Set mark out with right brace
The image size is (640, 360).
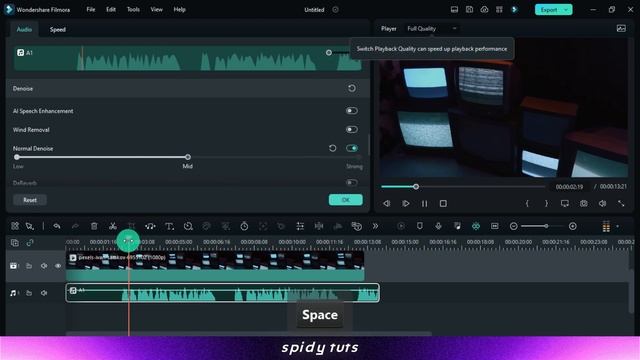click(x=546, y=203)
